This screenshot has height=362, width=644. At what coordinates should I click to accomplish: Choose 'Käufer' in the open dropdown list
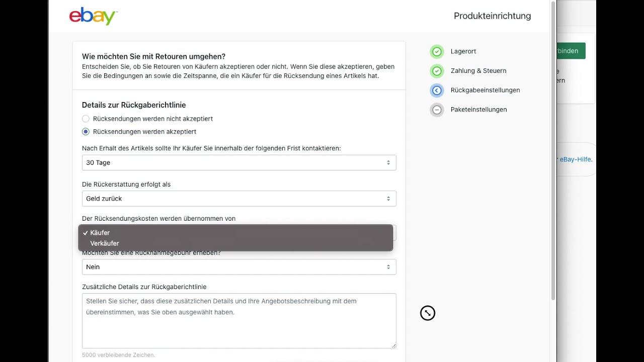100,233
